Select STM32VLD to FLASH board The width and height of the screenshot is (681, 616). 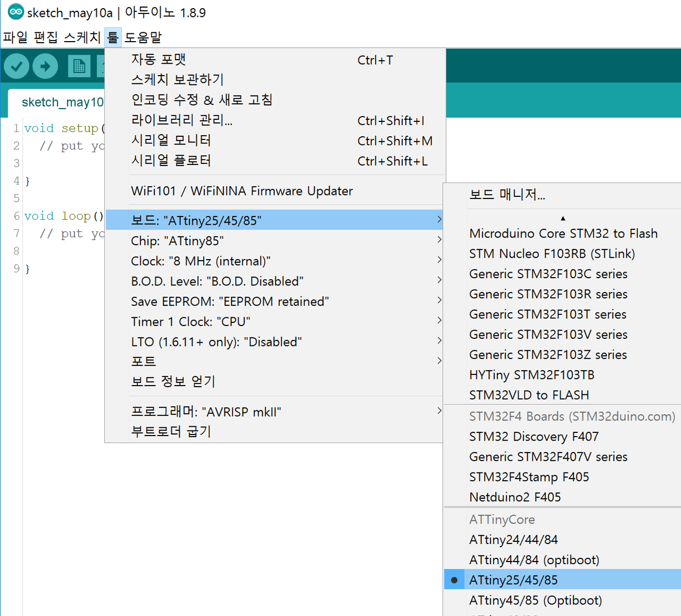pyautogui.click(x=562, y=395)
